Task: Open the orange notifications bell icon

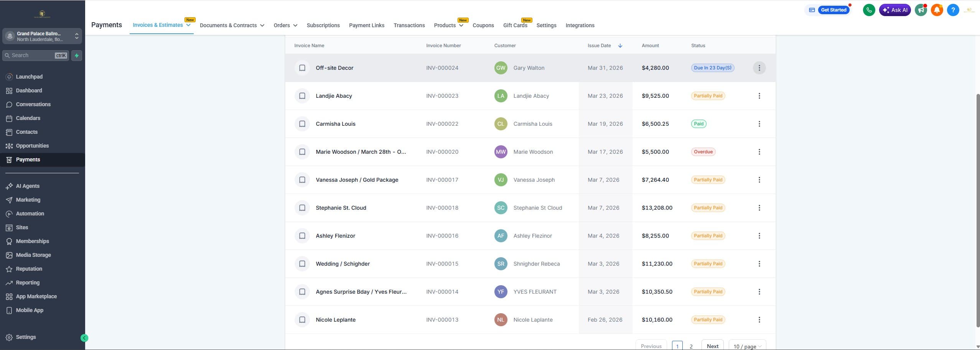Action: click(x=937, y=10)
